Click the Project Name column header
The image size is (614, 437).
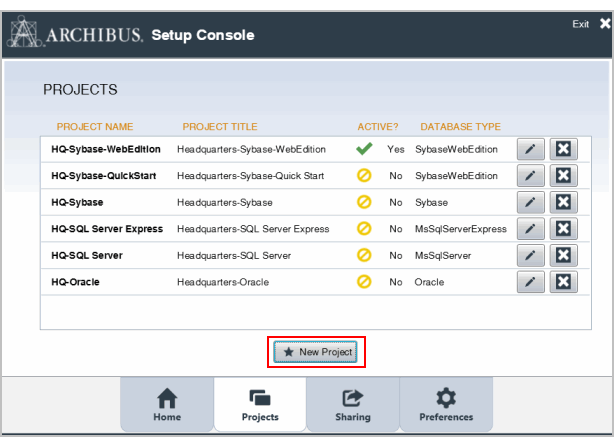point(95,127)
